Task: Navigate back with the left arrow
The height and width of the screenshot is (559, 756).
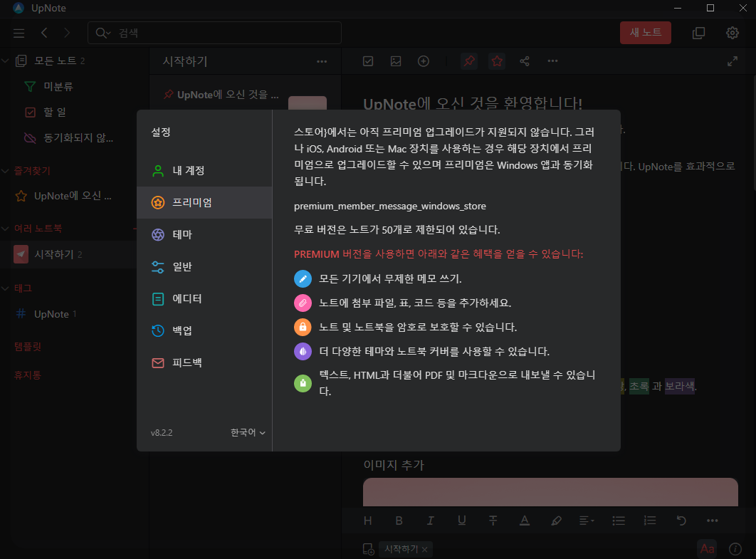Action: click(44, 33)
